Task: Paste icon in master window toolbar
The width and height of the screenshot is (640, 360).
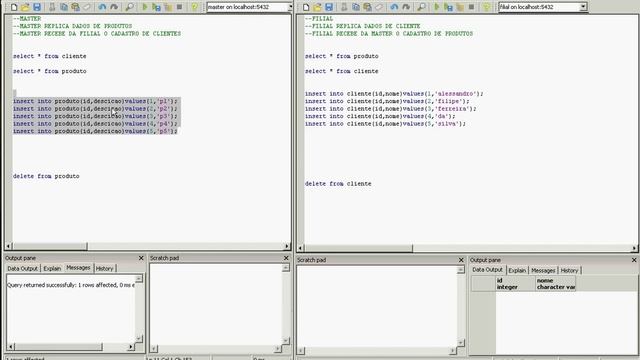Action: (75, 7)
